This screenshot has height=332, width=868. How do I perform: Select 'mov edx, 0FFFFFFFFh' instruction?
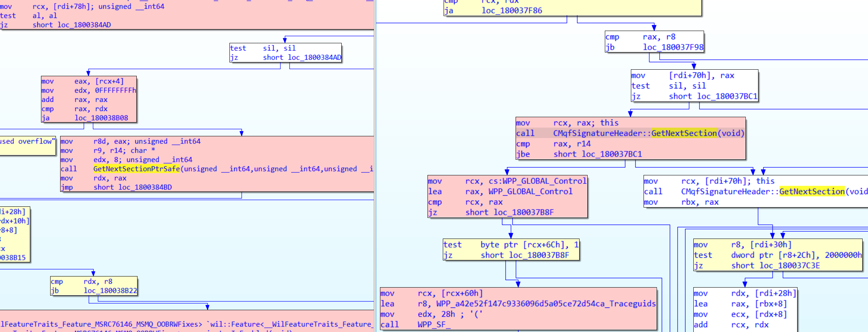[89, 90]
